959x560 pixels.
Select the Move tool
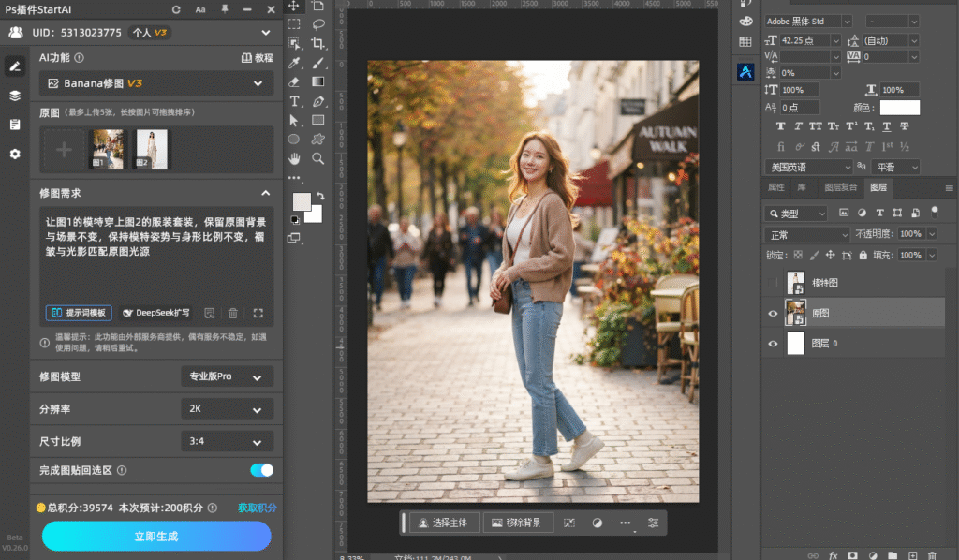click(x=293, y=7)
